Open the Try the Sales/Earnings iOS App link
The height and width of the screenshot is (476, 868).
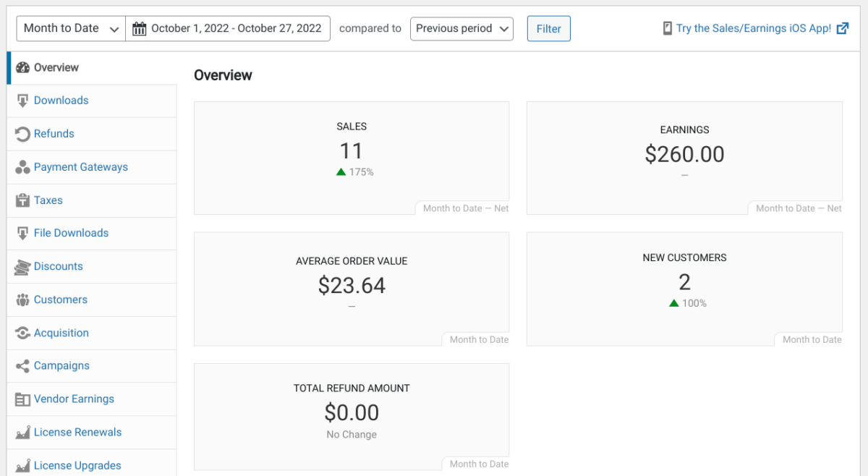[754, 29]
